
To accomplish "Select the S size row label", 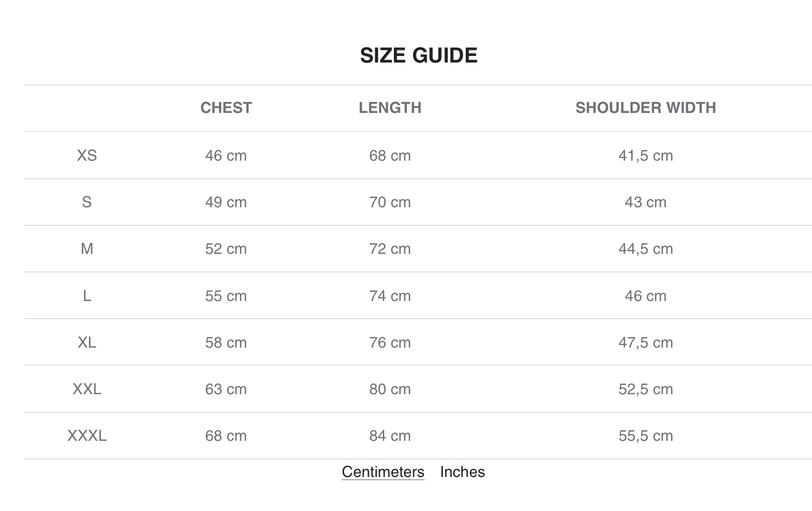I will tap(87, 202).
